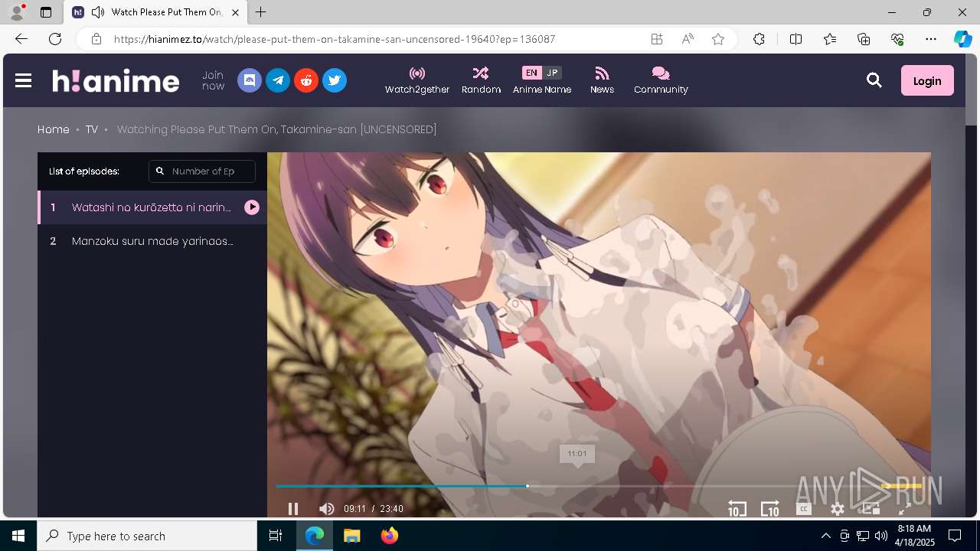Open browser Collections
980x551 pixels.
864,39
